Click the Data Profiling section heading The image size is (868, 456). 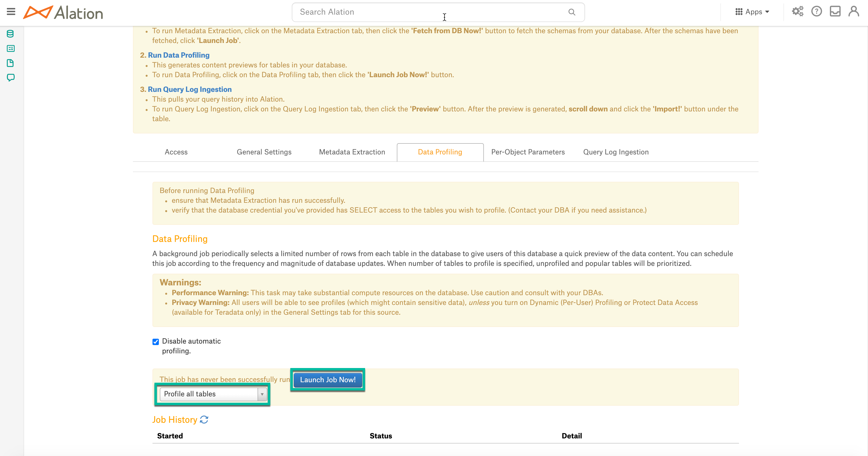pyautogui.click(x=180, y=239)
